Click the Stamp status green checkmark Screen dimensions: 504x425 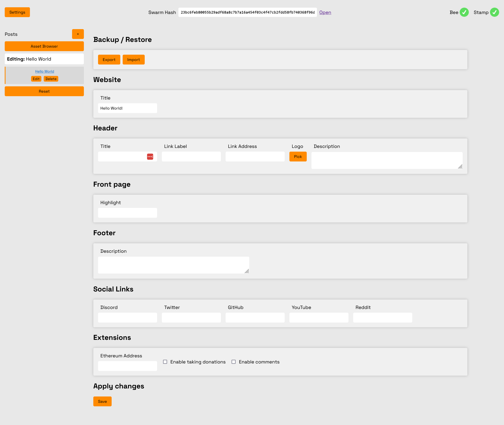pos(494,12)
